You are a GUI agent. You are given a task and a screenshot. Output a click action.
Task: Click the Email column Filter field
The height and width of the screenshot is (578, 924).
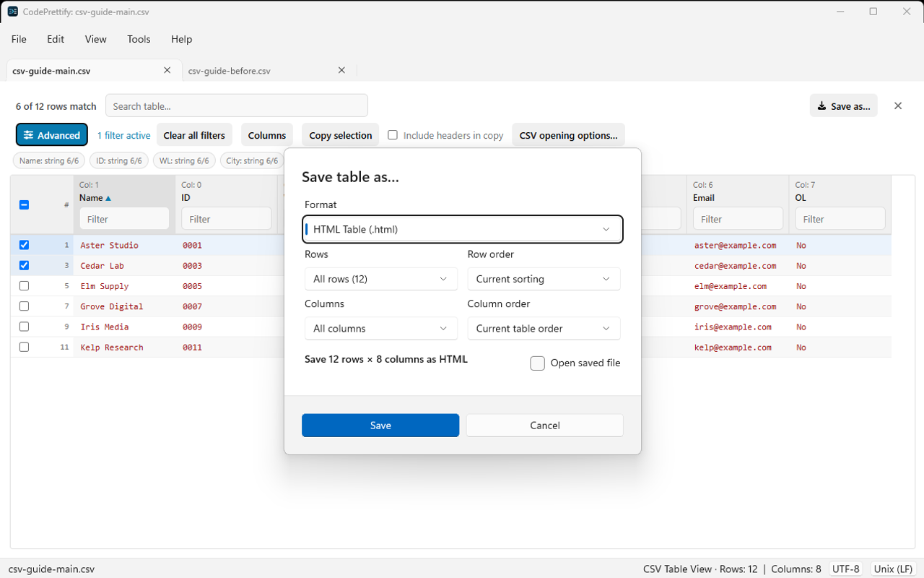click(738, 219)
